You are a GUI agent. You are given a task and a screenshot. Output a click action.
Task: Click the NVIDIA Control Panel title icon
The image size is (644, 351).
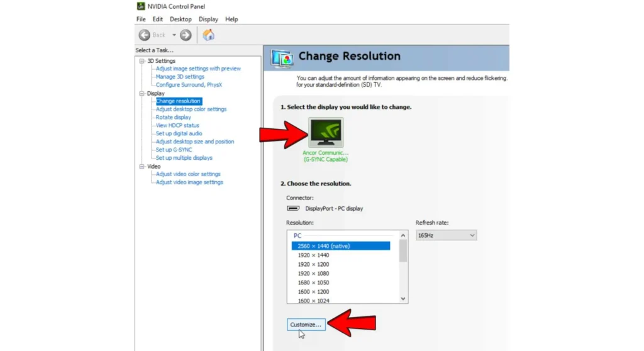click(141, 6)
